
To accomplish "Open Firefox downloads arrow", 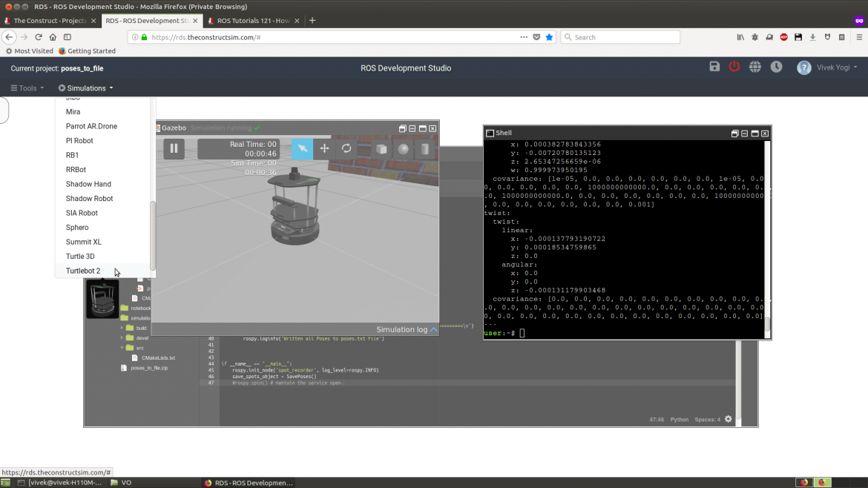I will pos(812,37).
